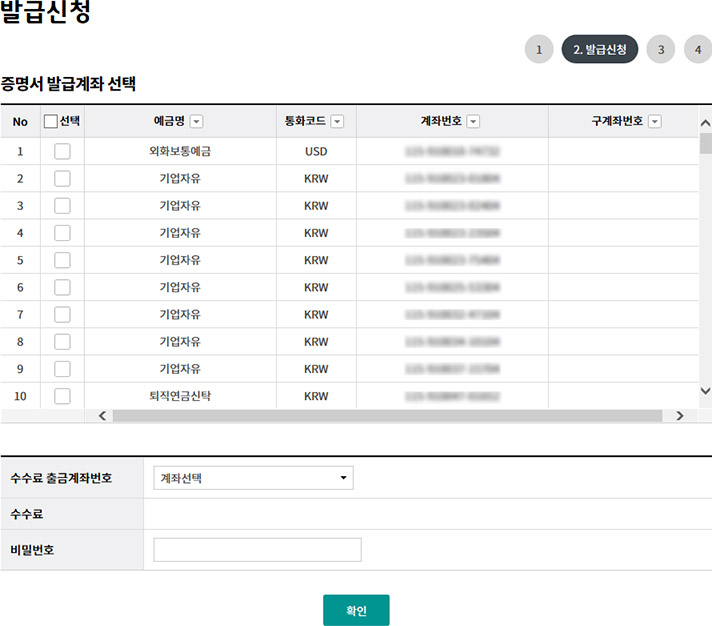The image size is (712, 626).
Task: Expand the 계좌선택 fee account dropdown
Action: pos(253,478)
